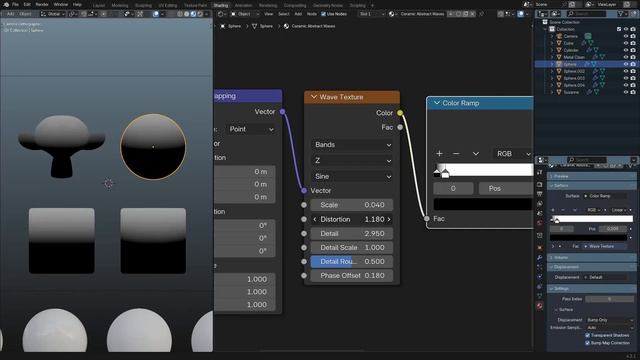This screenshot has width=640, height=360.
Task: Add a color stop with plus button
Action: coord(439,153)
